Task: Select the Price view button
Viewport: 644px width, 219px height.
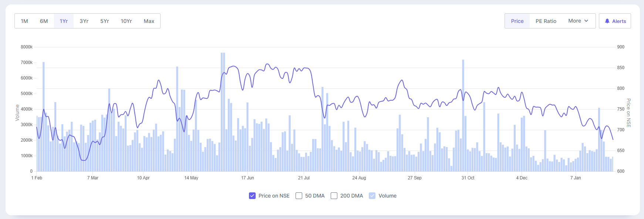Action: click(x=517, y=21)
